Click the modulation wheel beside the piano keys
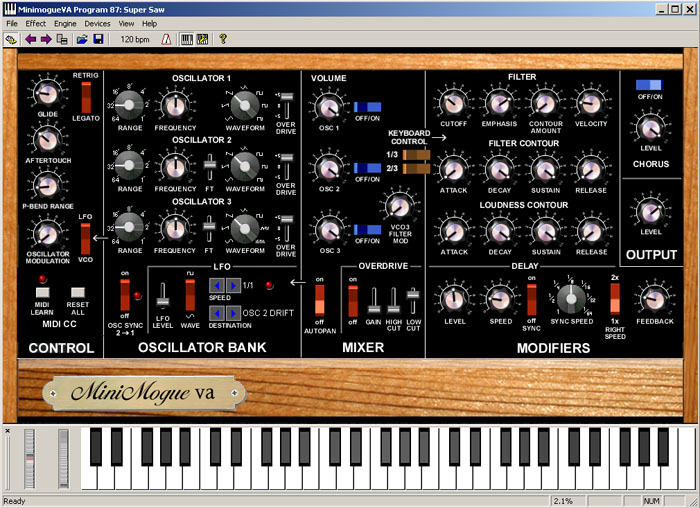 point(63,459)
